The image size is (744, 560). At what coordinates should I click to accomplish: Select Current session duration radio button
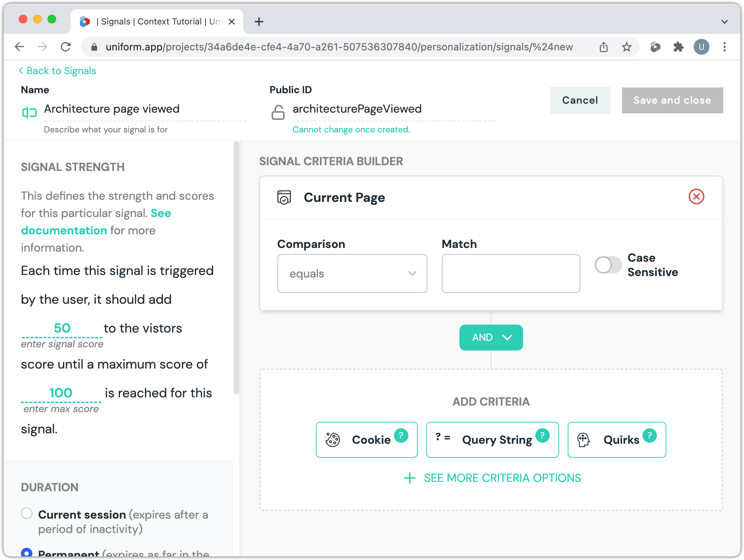point(27,514)
